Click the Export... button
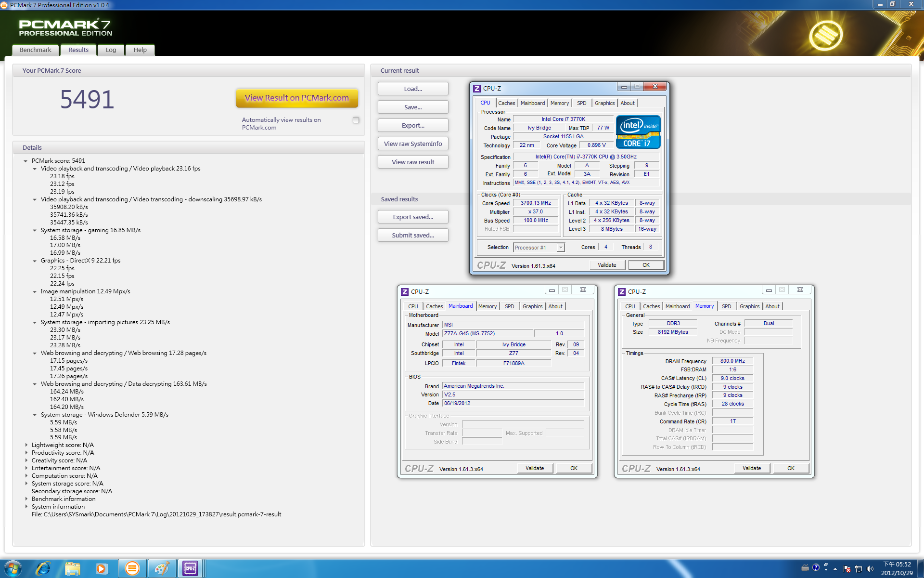This screenshot has width=924, height=578. click(x=413, y=125)
